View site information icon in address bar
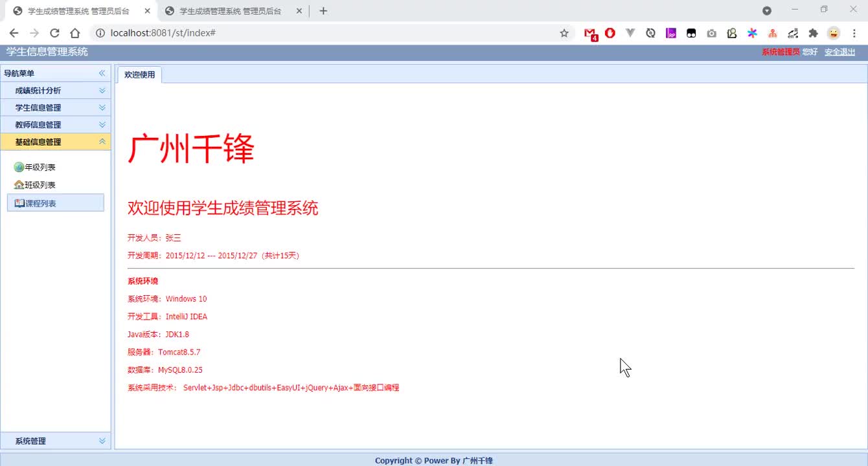This screenshot has width=868, height=466. 100,33
